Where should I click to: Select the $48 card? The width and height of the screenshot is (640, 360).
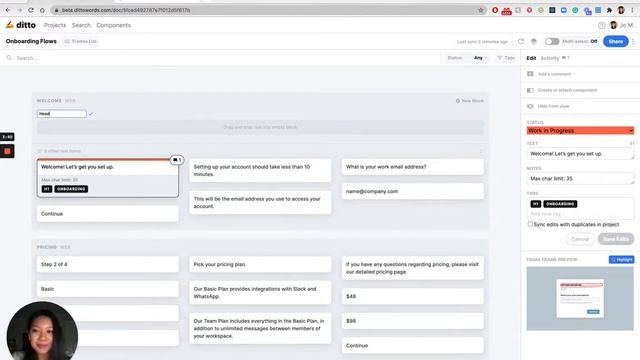pyautogui.click(x=413, y=296)
